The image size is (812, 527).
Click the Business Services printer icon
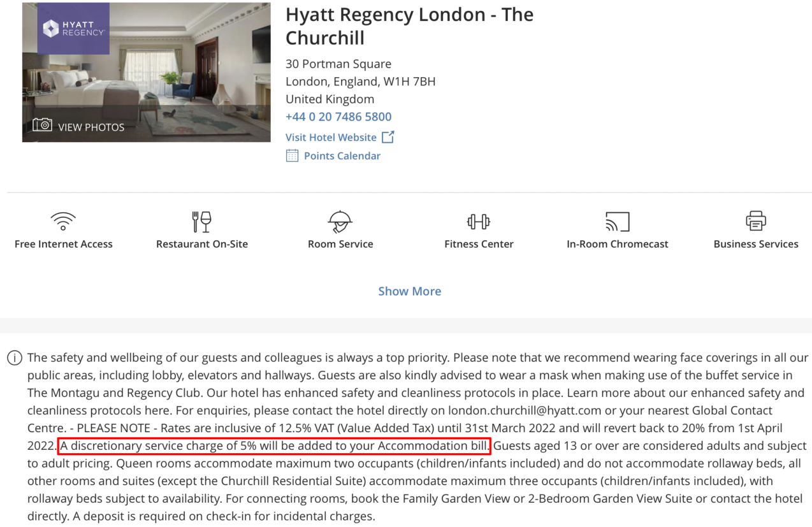(x=755, y=222)
